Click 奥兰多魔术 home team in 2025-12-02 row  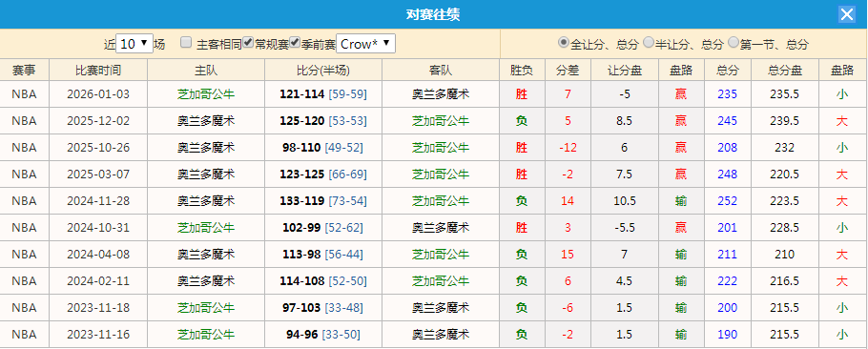point(206,121)
